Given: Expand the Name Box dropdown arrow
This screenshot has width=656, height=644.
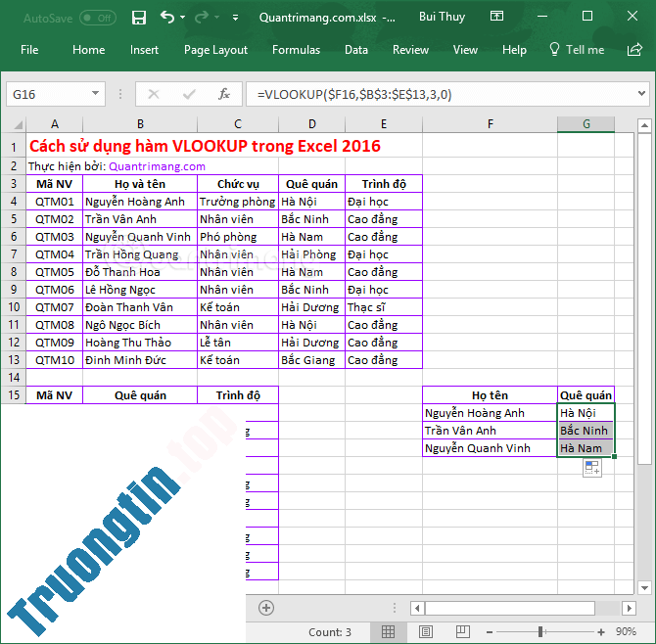Looking at the screenshot, I should [x=96, y=93].
